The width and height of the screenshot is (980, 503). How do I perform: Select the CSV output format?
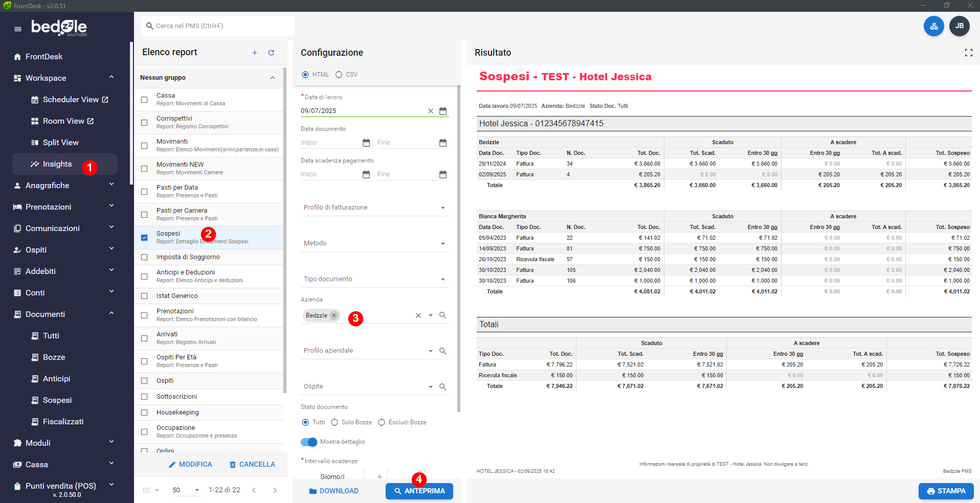339,75
